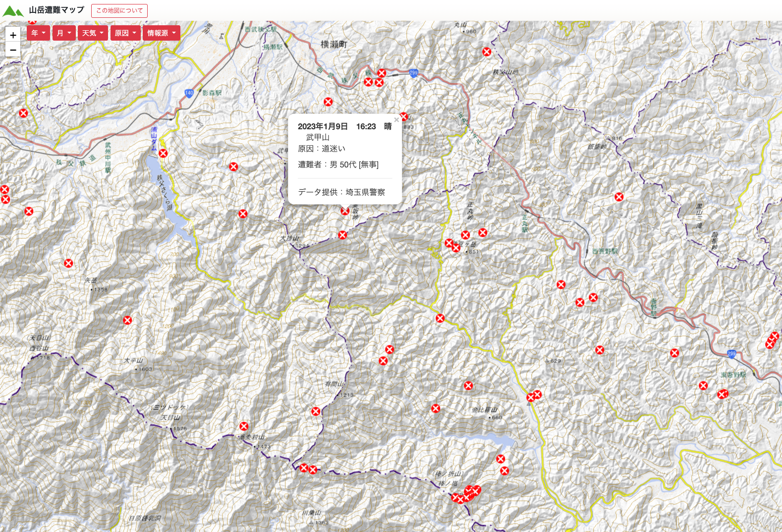Open the 年 filter dropdown
The image size is (782, 532).
(x=38, y=33)
